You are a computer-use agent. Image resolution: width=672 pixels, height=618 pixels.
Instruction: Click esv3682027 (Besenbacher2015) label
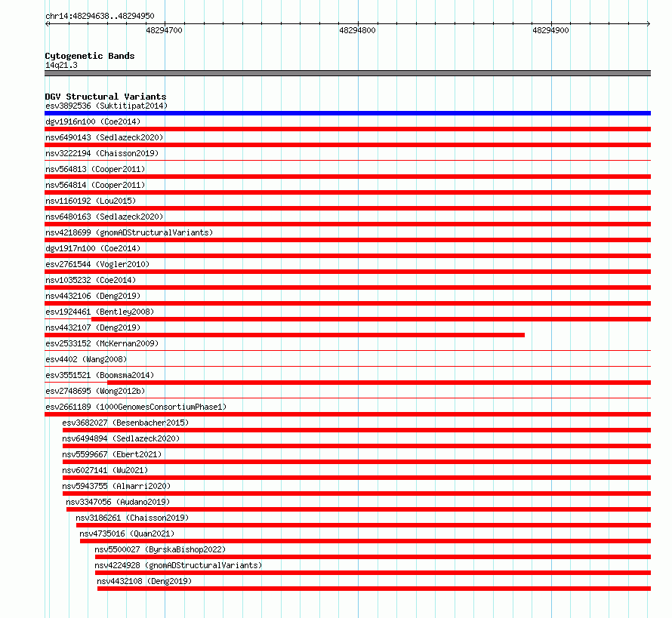pos(125,423)
